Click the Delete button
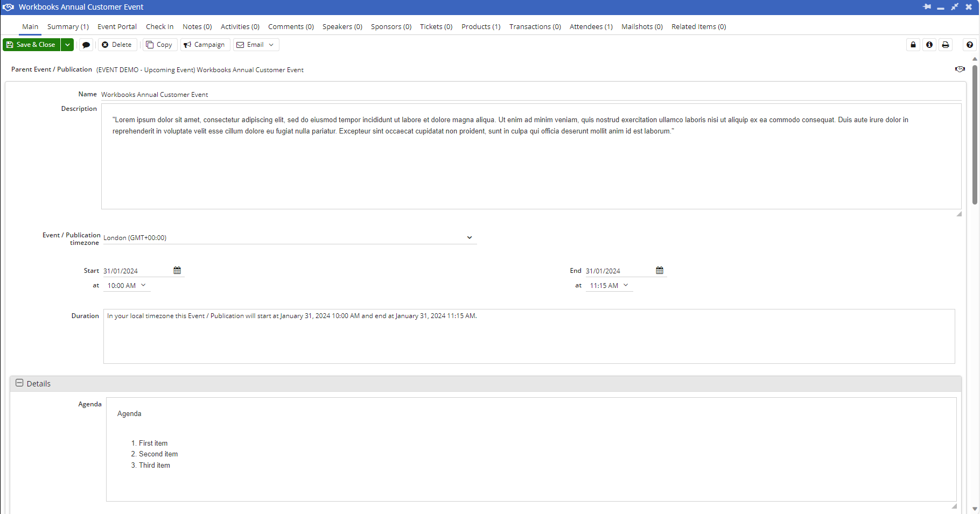980x514 pixels. click(x=117, y=45)
